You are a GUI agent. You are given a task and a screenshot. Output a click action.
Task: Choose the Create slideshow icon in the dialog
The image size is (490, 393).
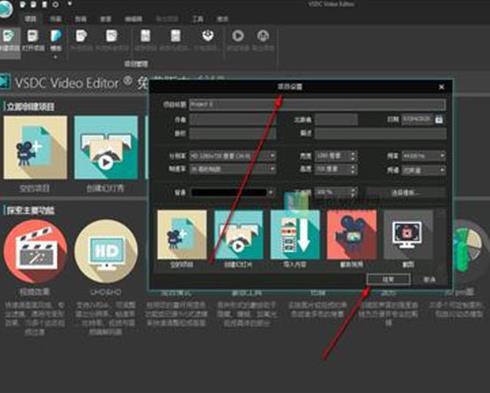pos(239,235)
